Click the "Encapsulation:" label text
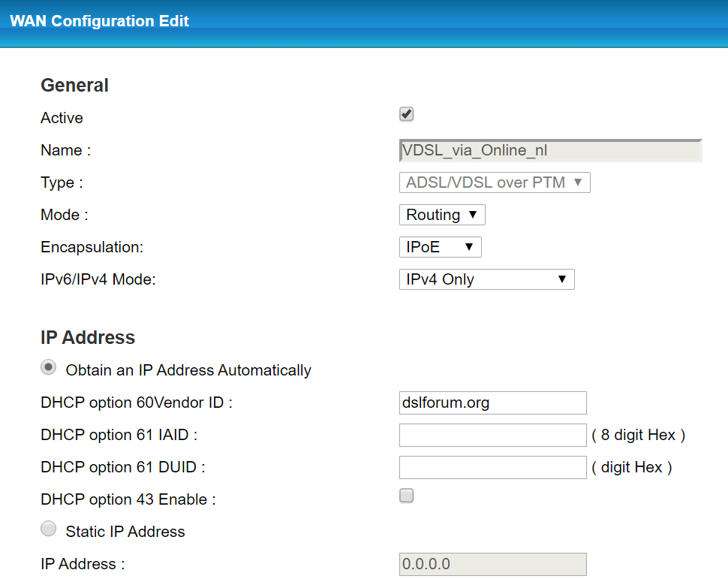728x579 pixels. tap(92, 247)
